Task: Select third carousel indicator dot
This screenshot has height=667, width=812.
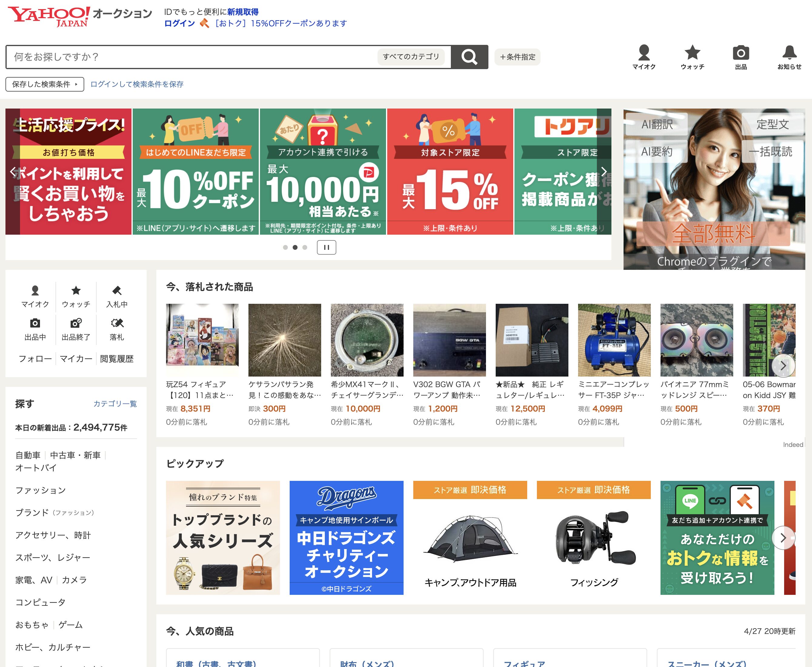Action: tap(305, 247)
